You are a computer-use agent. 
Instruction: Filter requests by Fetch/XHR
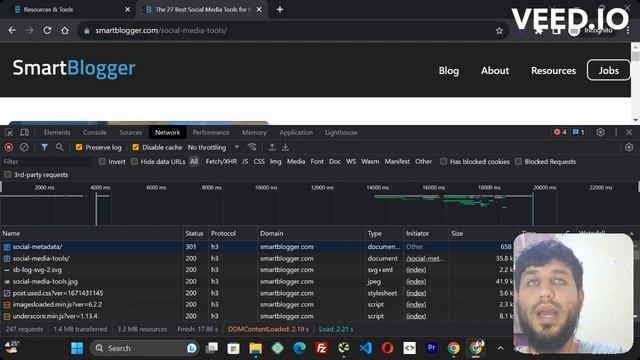tap(221, 162)
